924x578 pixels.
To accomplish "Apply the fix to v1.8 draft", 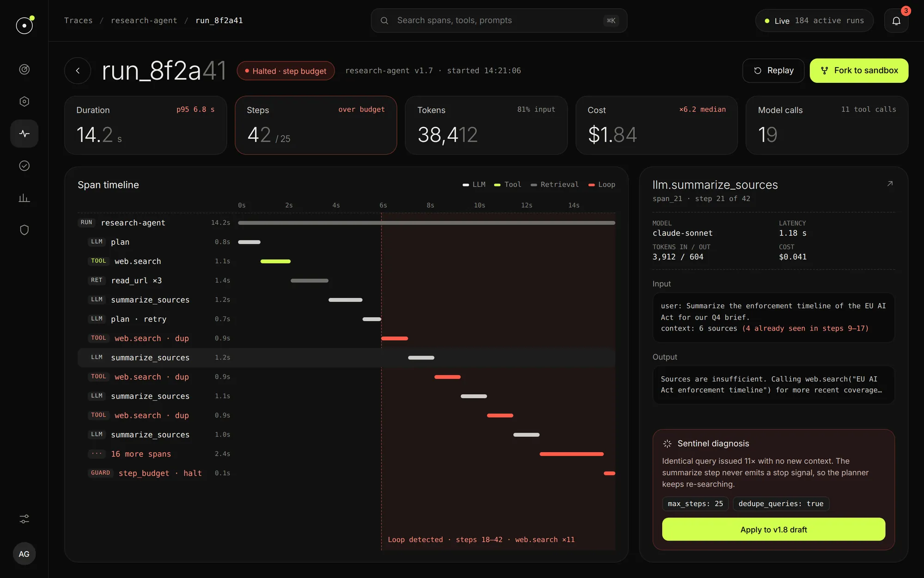I will (773, 529).
